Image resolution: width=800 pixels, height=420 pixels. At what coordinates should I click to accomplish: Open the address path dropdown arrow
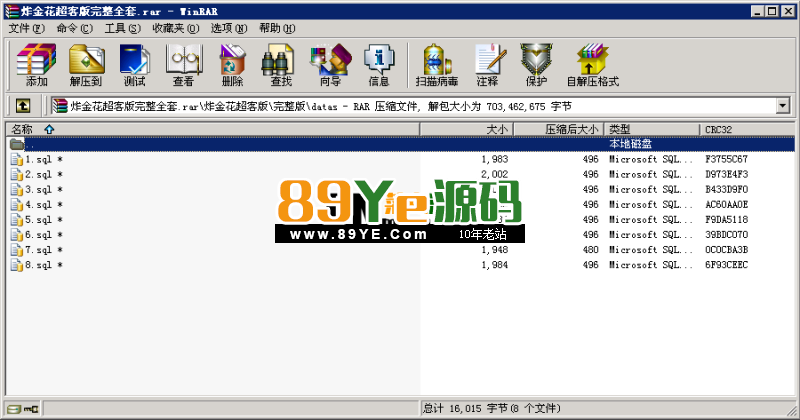(783, 106)
